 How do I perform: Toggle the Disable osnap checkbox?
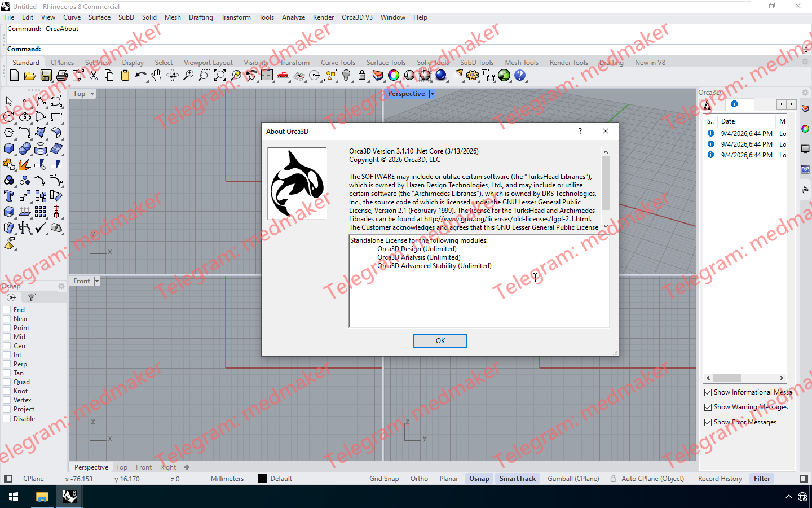coord(7,419)
